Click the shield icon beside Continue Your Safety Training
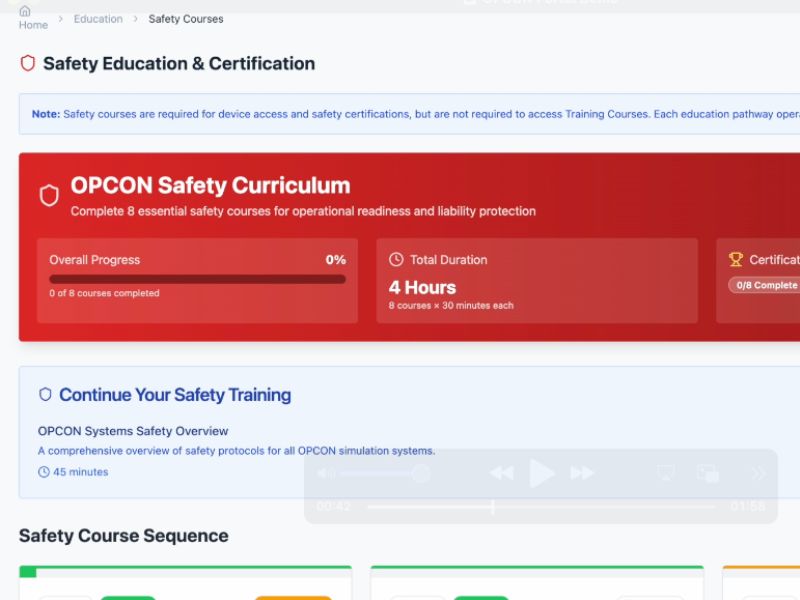 tap(45, 394)
